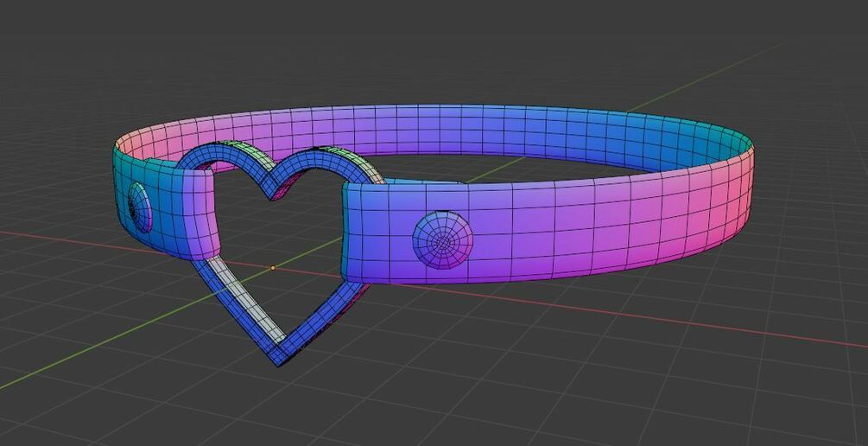Image resolution: width=868 pixels, height=446 pixels.
Task: Select the orange object origin dot
Action: (x=272, y=268)
